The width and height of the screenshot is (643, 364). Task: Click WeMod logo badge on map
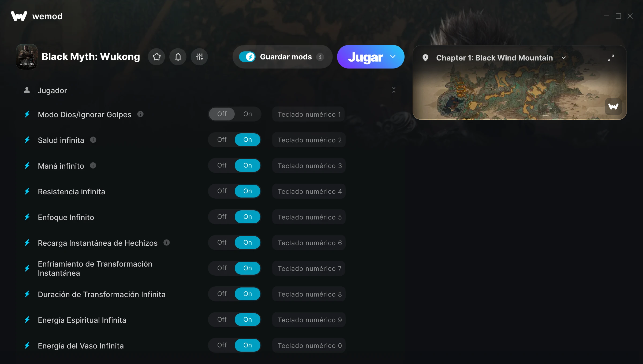tap(614, 107)
